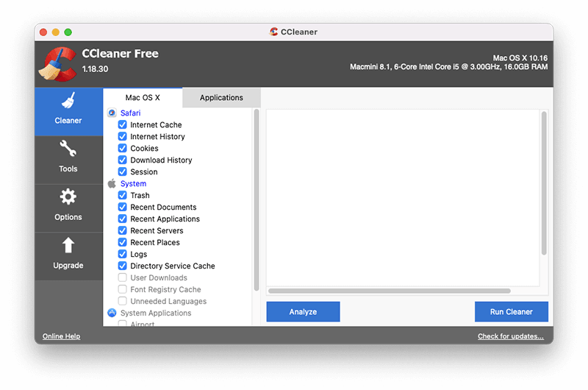Click the Check for updates link
Image resolution: width=588 pixels, height=390 pixels.
tap(510, 336)
